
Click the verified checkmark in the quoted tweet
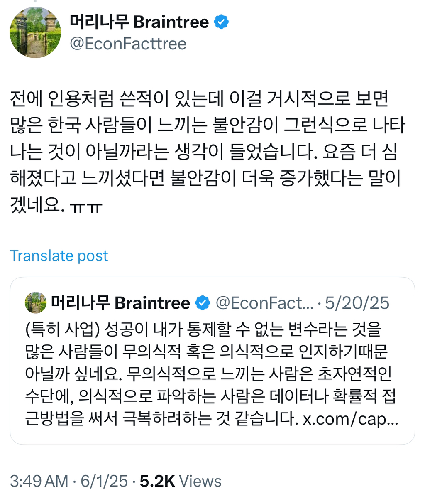pyautogui.click(x=202, y=302)
